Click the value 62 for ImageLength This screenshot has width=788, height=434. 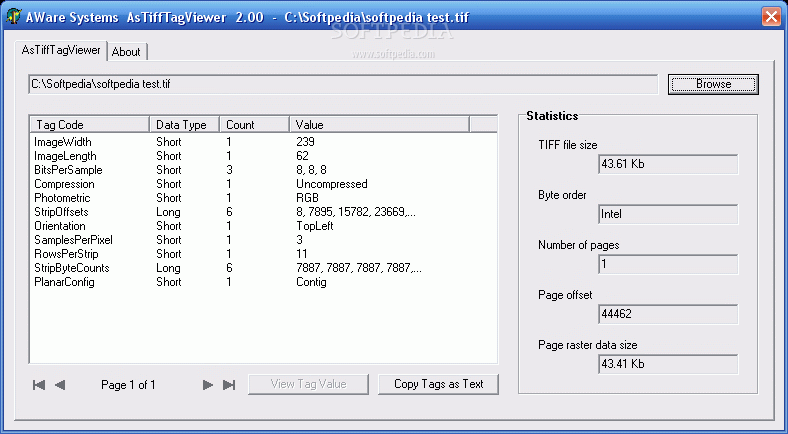pos(303,156)
